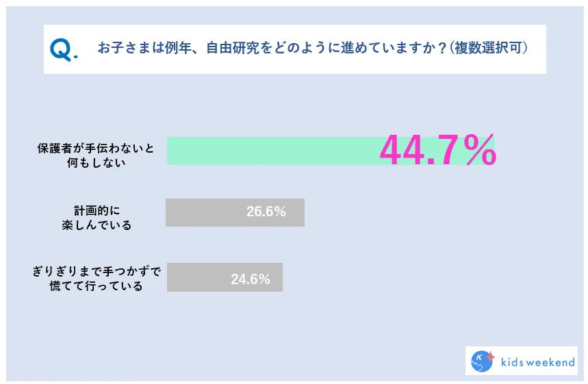588x384 pixels.
Task: Select the green 44.7% bar
Action: pyautogui.click(x=331, y=151)
